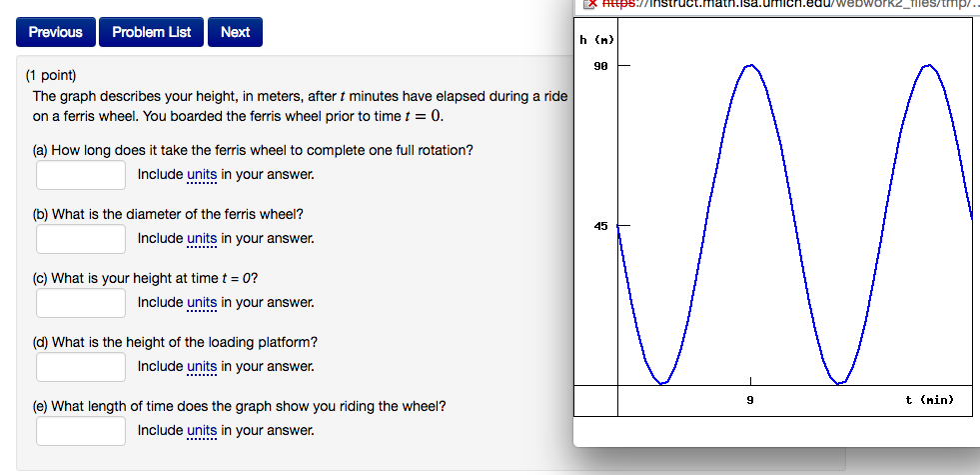Open the units link under question (e)
This screenshot has height=475, width=980.
[x=202, y=430]
